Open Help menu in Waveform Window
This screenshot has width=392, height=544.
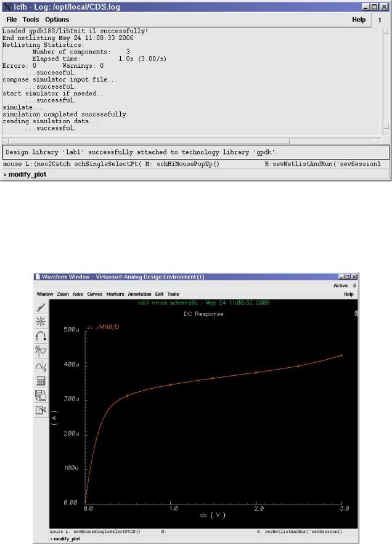pos(349,294)
